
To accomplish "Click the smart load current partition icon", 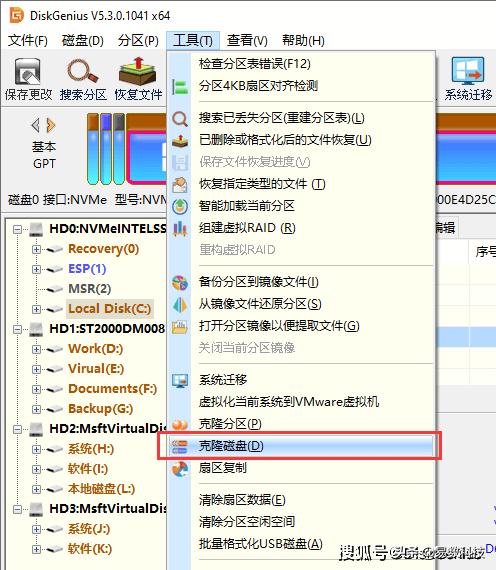I will [x=180, y=206].
